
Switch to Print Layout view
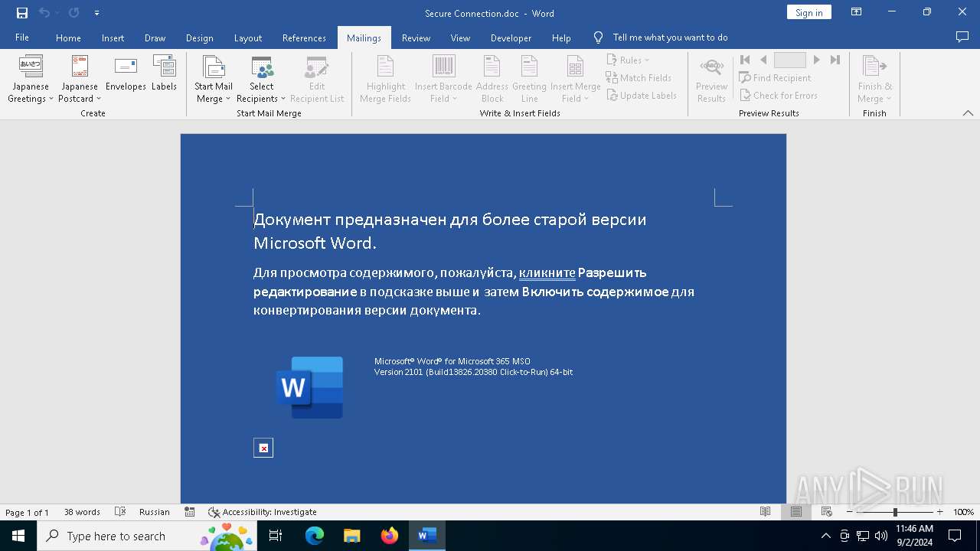pos(796,512)
